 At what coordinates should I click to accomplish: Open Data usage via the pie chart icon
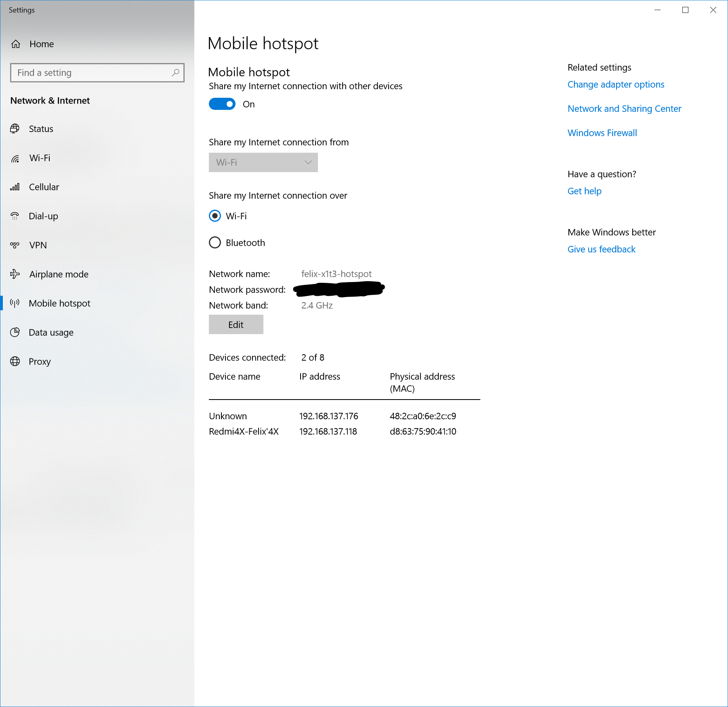pyautogui.click(x=15, y=332)
